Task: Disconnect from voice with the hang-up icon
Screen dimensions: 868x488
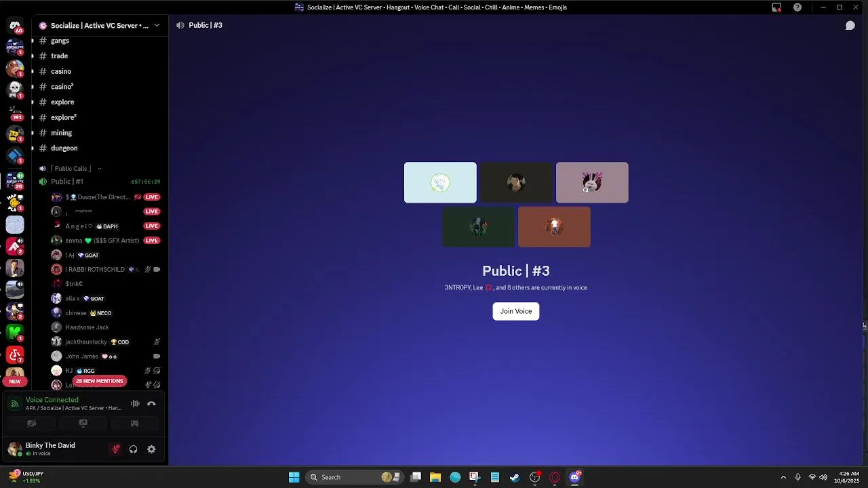Action: pyautogui.click(x=151, y=404)
